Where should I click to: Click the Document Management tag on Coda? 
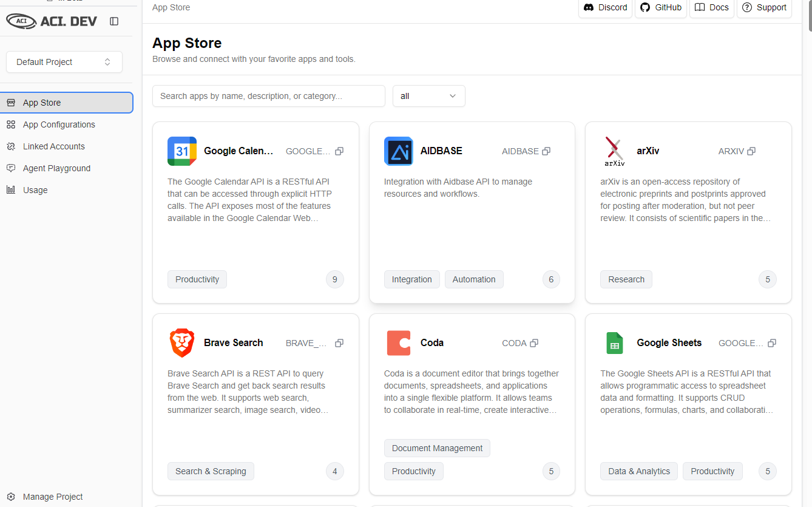click(x=437, y=448)
